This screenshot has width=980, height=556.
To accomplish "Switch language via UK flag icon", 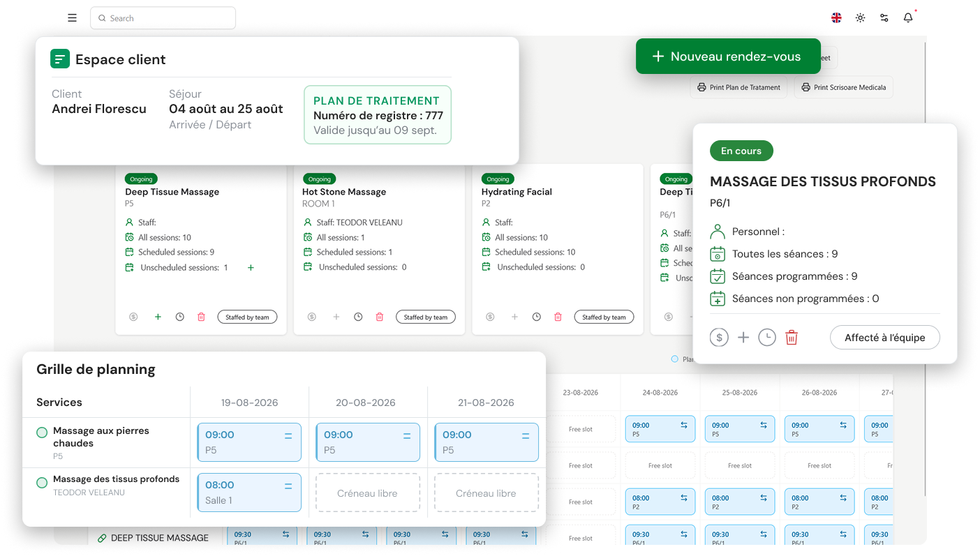I will 836,18.
